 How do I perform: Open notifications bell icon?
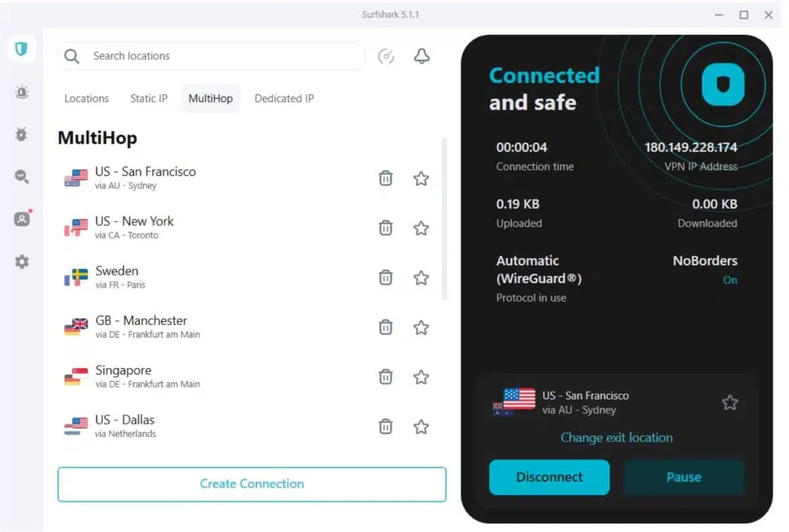click(x=421, y=57)
